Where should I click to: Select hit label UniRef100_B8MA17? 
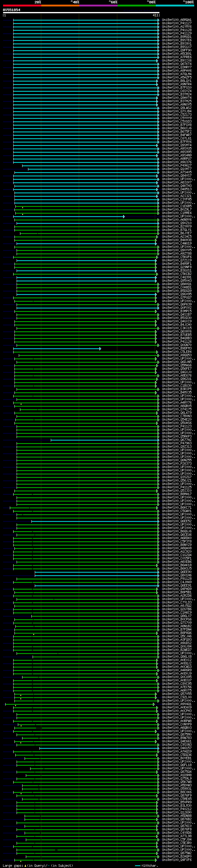(176, 494)
